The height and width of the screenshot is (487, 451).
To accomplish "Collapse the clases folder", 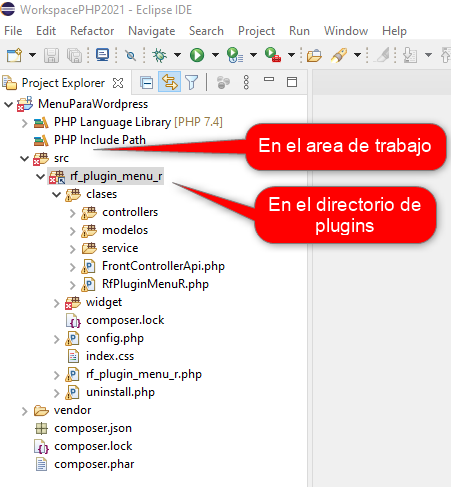I will (x=56, y=194).
